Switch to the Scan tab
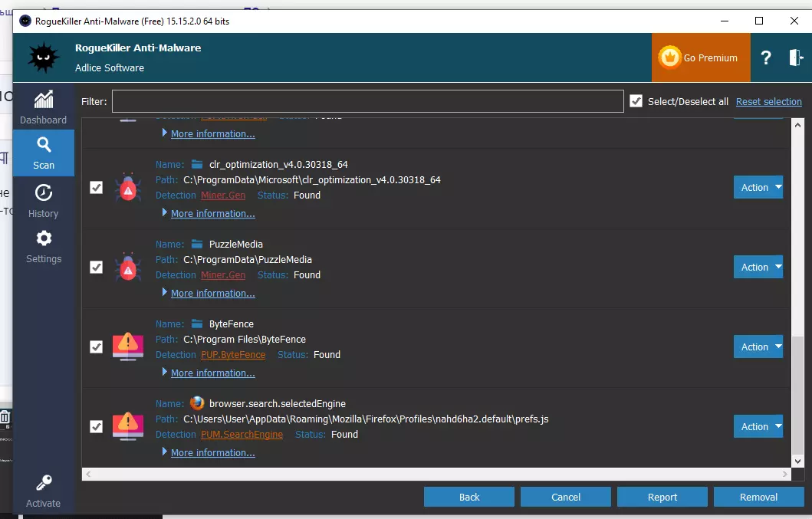The width and height of the screenshot is (812, 519). (44, 153)
